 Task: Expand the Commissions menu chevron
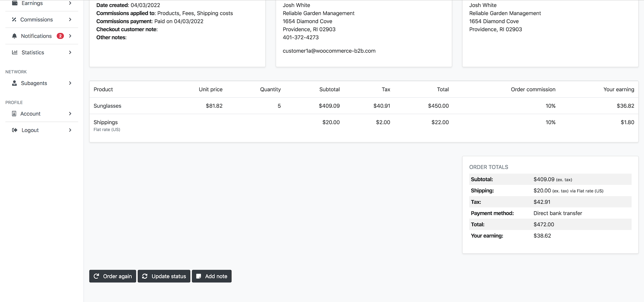tap(70, 19)
